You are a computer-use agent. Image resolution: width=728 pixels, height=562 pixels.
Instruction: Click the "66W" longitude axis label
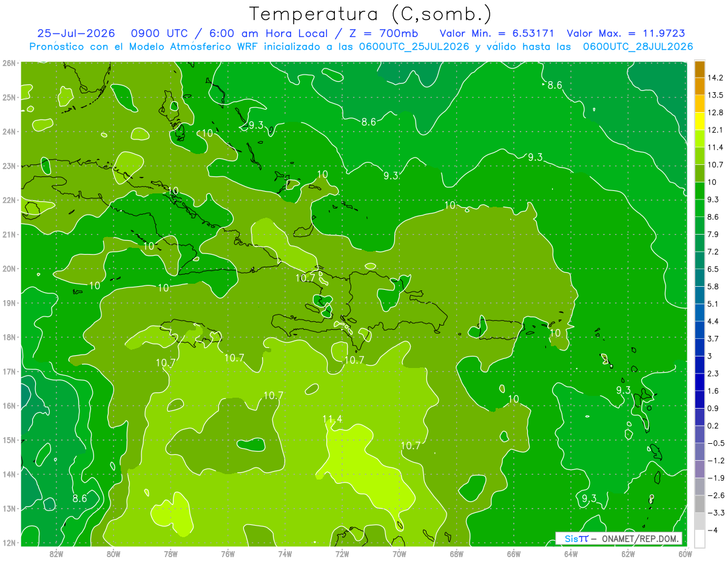514,554
